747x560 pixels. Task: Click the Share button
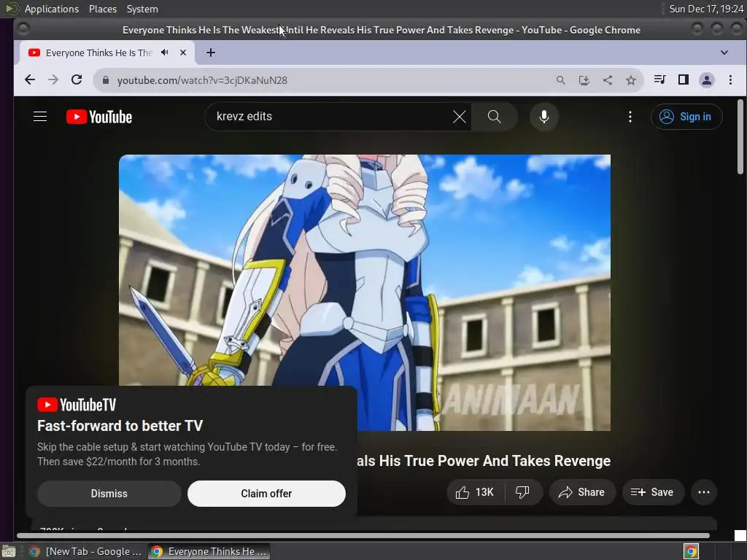(x=582, y=492)
